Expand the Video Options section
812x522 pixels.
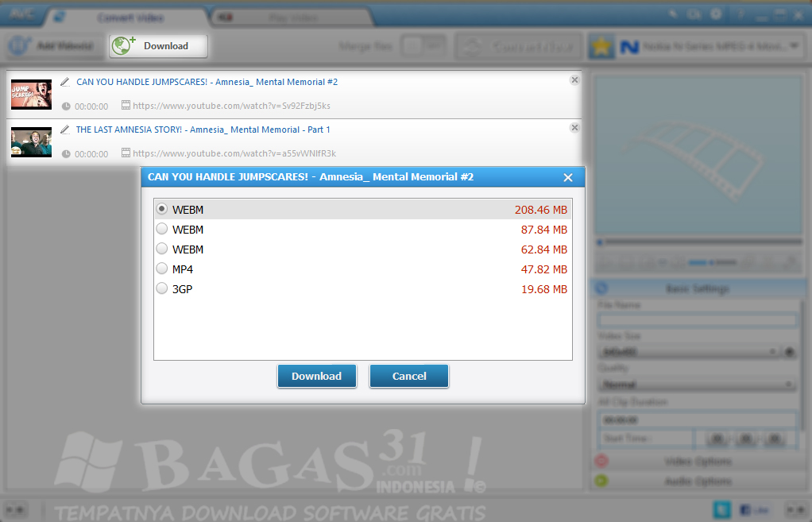point(698,461)
